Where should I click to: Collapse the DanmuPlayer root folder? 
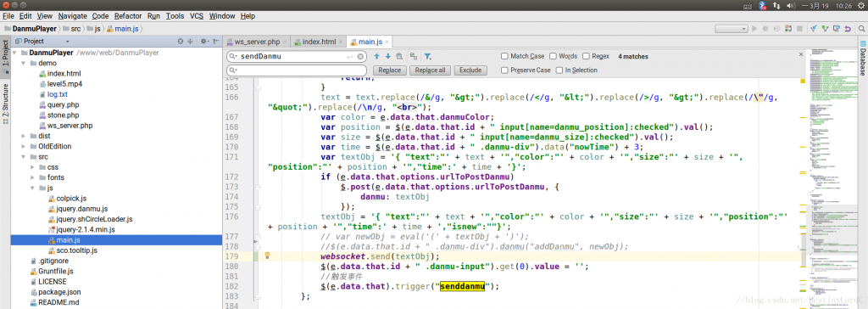pyautogui.click(x=15, y=53)
